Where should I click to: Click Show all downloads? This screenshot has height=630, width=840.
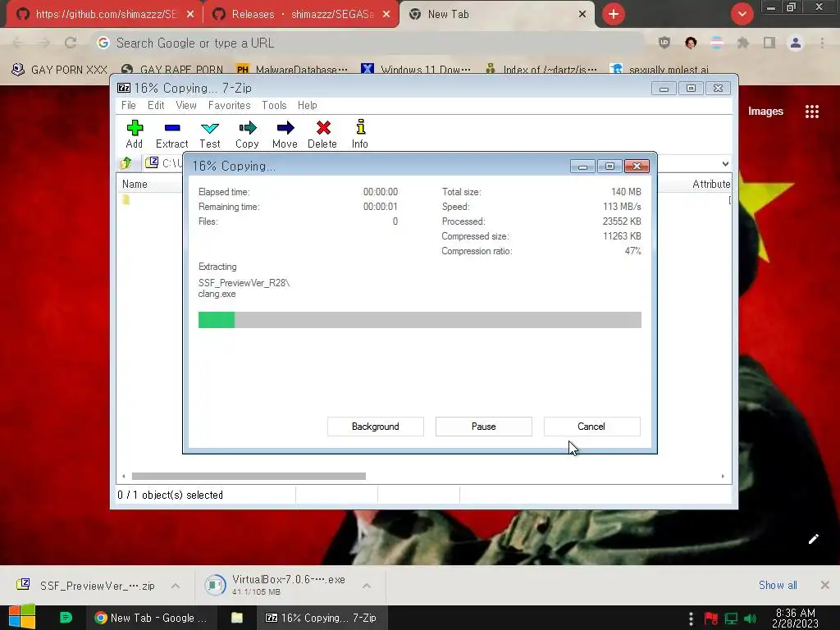click(778, 585)
